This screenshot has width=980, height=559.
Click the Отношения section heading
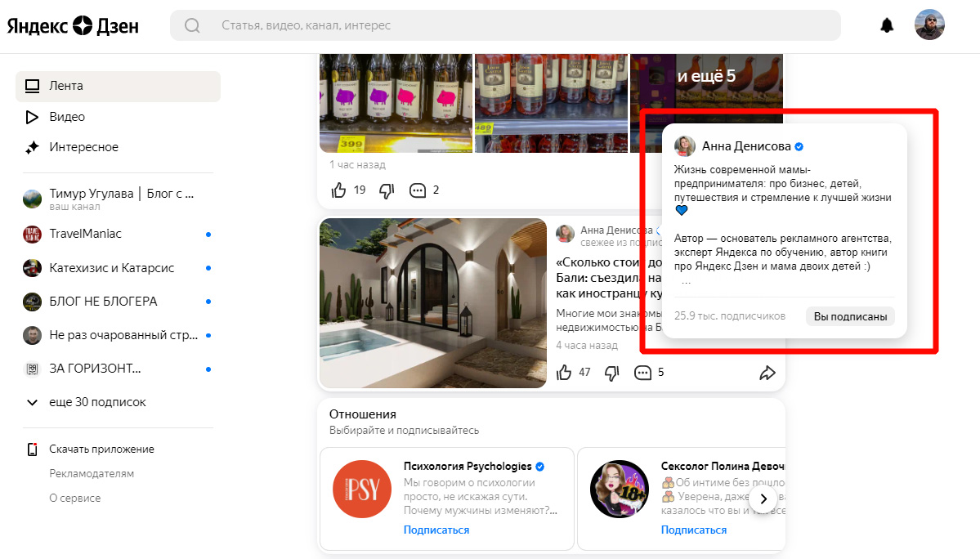(x=363, y=414)
